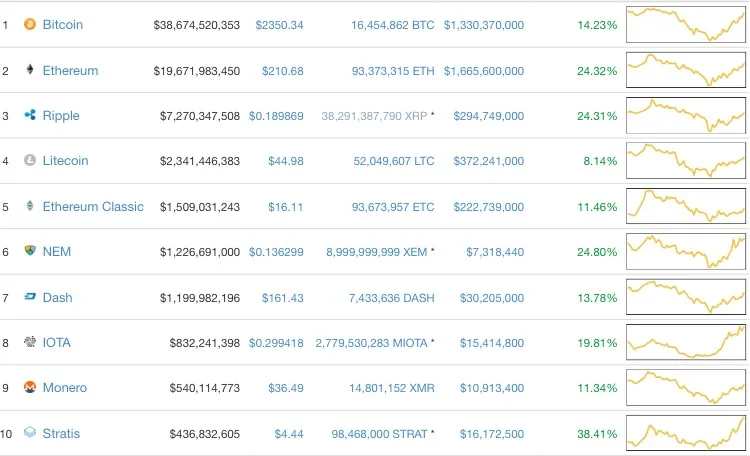Open Bitcoin's price sparkline chart
The height and width of the screenshot is (456, 750).
686,24
